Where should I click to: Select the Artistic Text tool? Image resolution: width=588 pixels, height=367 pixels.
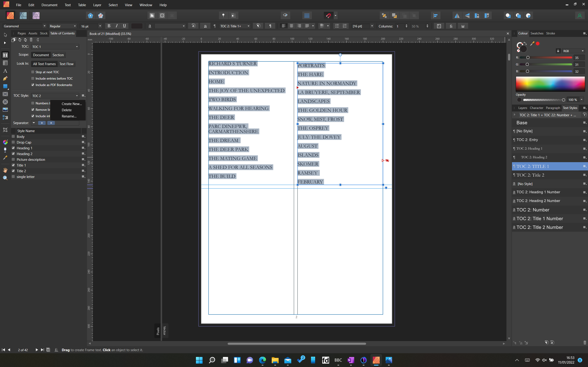pyautogui.click(x=5, y=71)
